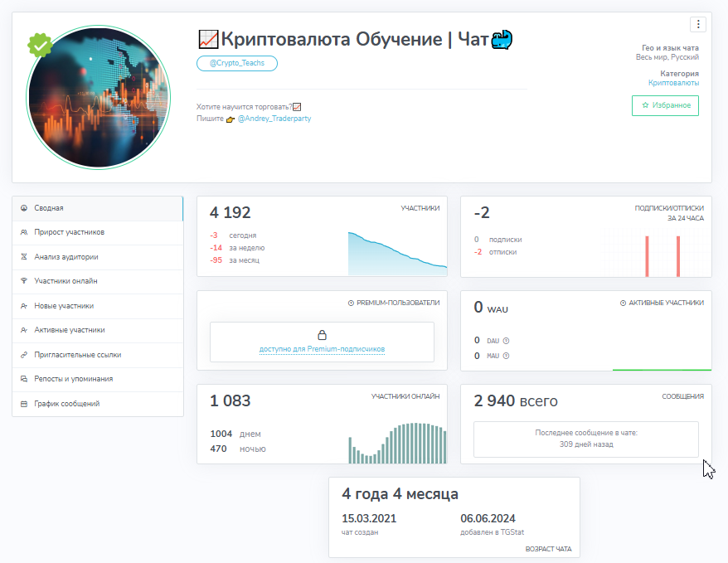Add chat to Избранное favorites
The width and height of the screenshot is (728, 563).
point(665,106)
